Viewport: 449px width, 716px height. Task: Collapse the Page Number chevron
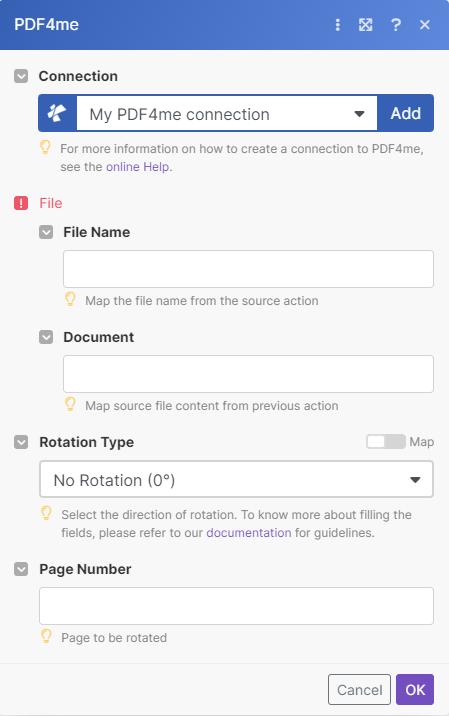(21, 569)
